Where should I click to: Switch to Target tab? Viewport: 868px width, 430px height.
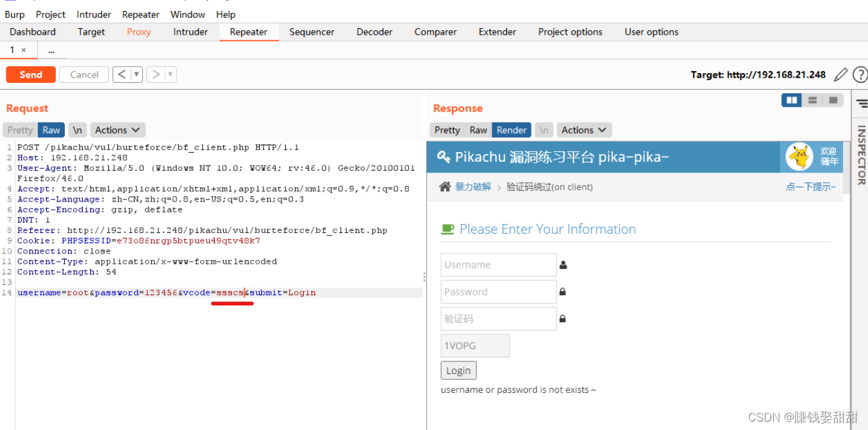(91, 31)
